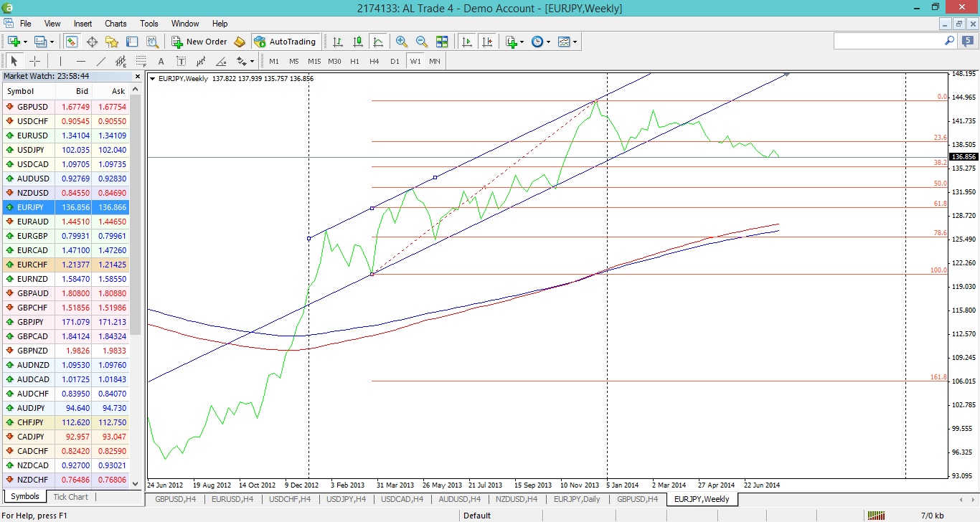Expand the Indicators dropdown arrow
Screen dimensions: 980x522
click(522, 42)
